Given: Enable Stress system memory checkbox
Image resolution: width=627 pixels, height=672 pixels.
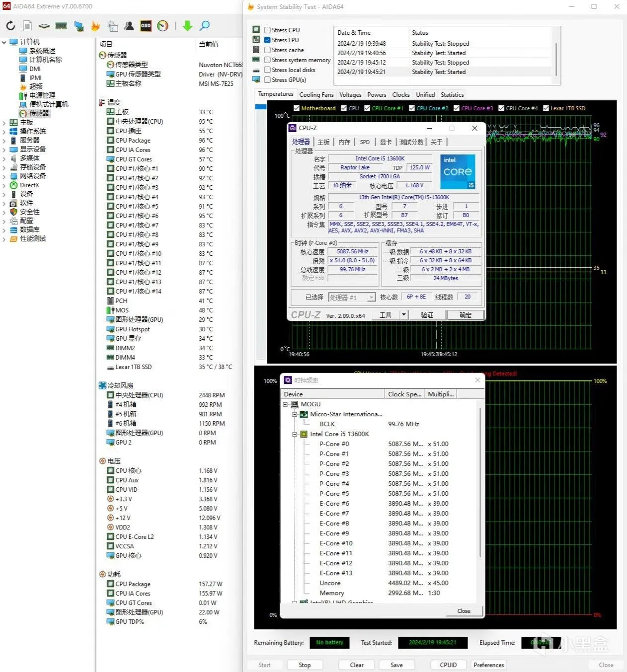Looking at the screenshot, I should [x=267, y=60].
